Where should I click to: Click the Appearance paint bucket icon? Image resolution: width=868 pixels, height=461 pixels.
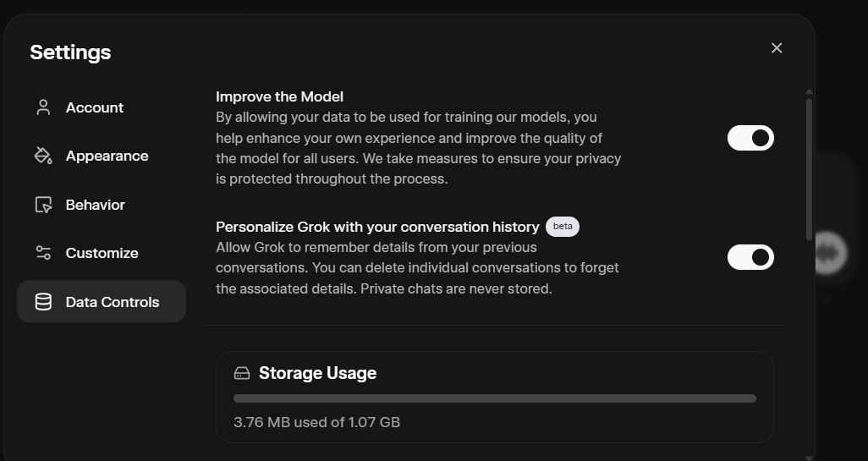(x=43, y=156)
